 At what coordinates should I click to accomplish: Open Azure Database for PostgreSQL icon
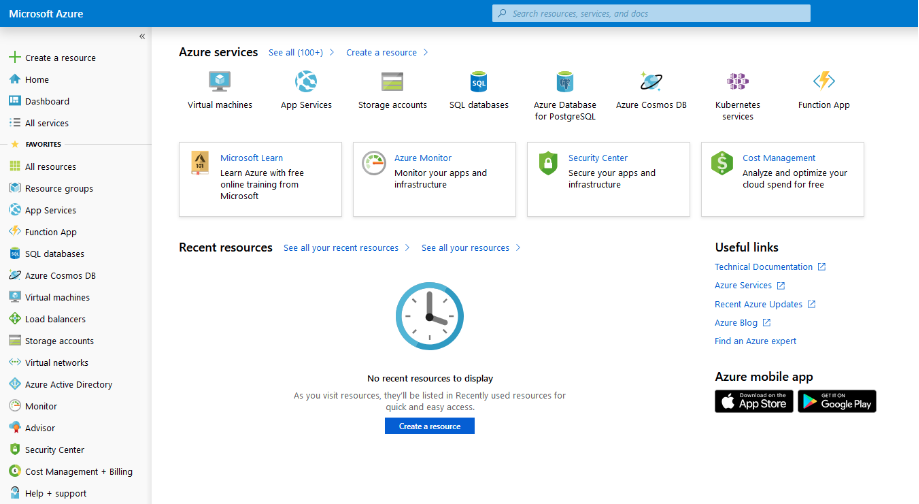coord(565,81)
